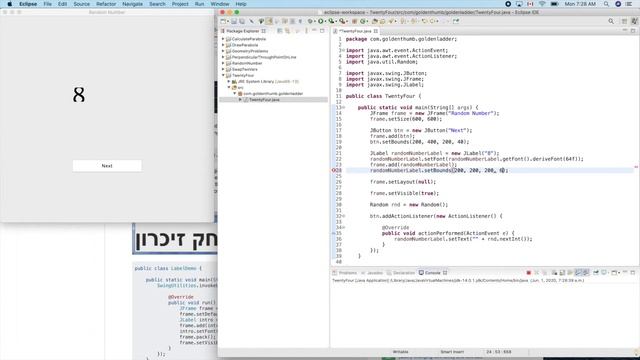The height and width of the screenshot is (360, 640).
Task: Click the Writable status bar entry
Action: coord(400,352)
